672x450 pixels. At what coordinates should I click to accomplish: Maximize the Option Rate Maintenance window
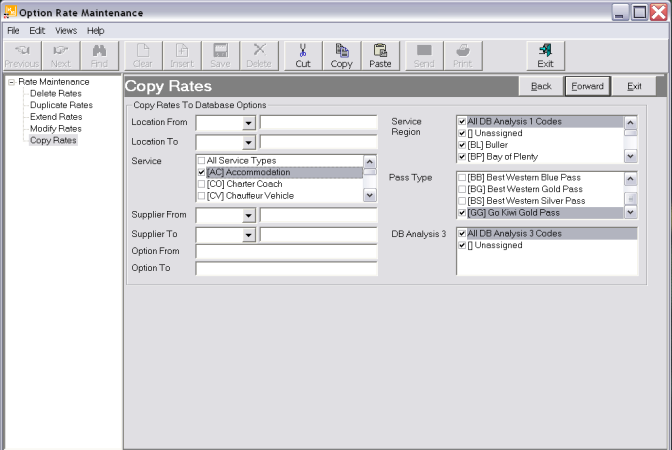click(639, 12)
